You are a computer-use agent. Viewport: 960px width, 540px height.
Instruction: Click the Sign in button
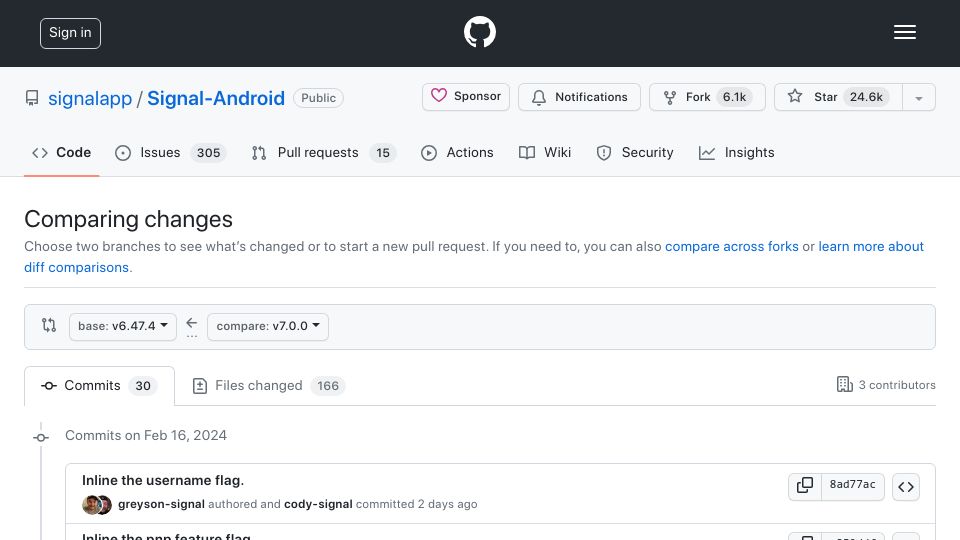(x=70, y=33)
